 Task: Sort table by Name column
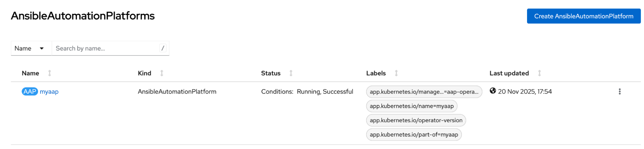pos(50,73)
